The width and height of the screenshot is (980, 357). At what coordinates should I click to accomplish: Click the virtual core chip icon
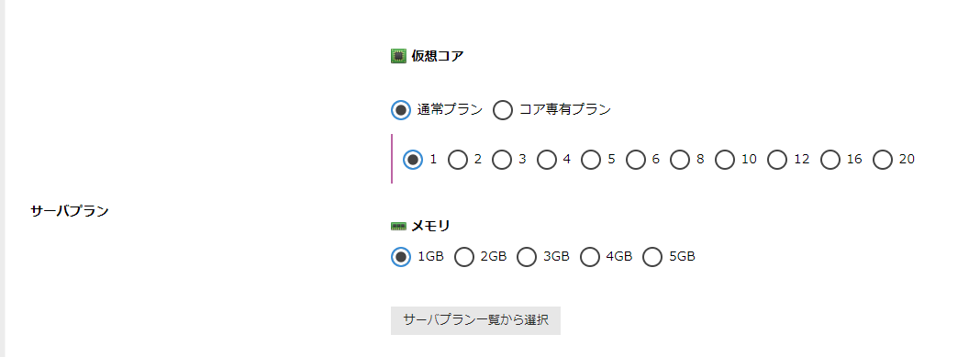tap(398, 56)
